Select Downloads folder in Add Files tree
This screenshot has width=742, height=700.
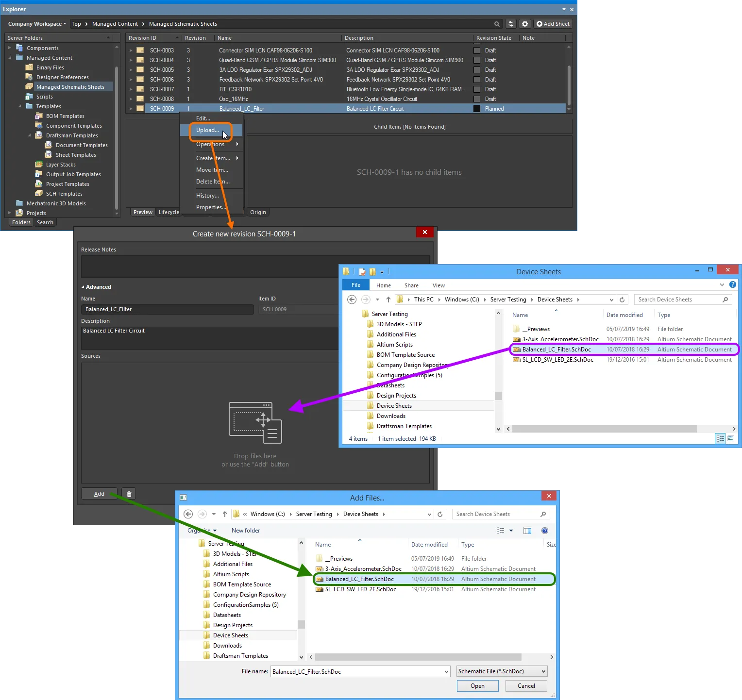tap(227, 646)
